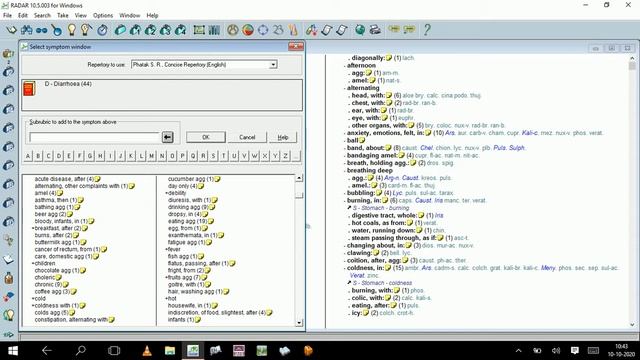Viewport: 640px width, 360px height.
Task: Open the Window menu
Action: 129,15
